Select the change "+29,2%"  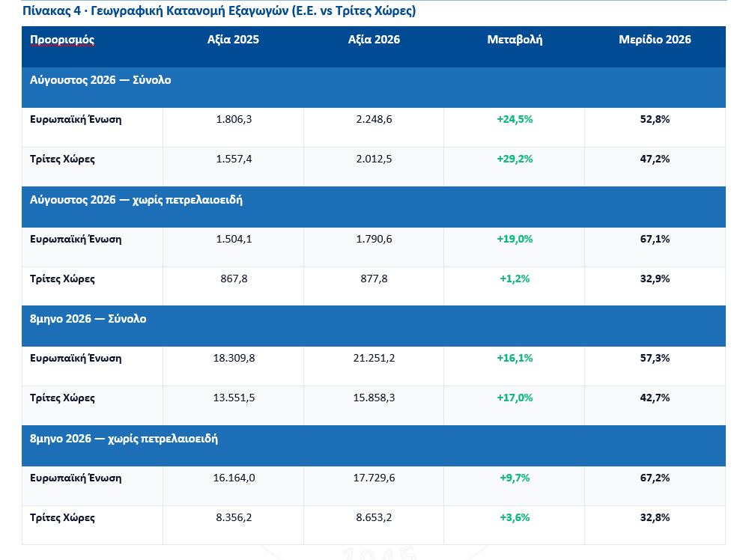(x=515, y=159)
